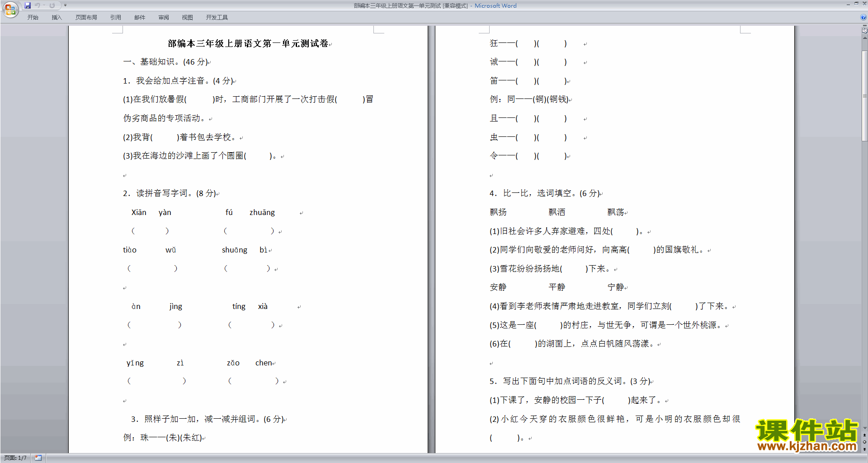Click sentence (5)这是一座( )的村庄
The width and height of the screenshot is (868, 463).
pyautogui.click(x=606, y=325)
